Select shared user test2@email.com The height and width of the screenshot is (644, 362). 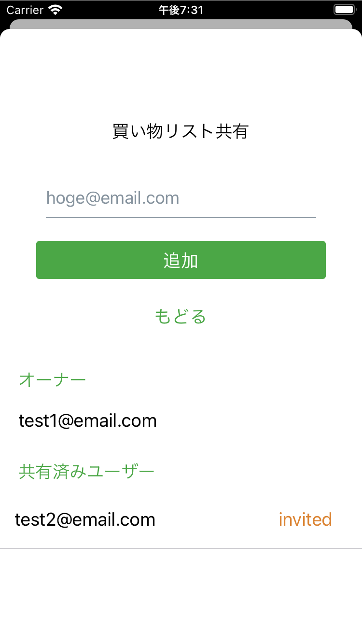click(x=85, y=519)
